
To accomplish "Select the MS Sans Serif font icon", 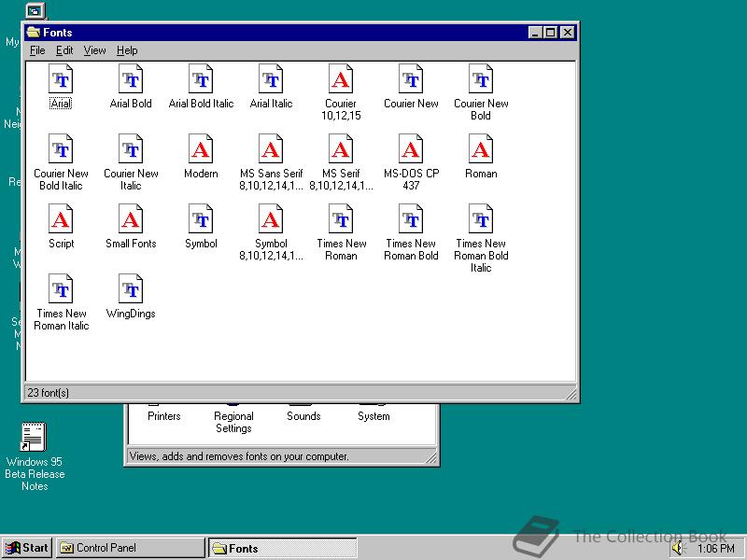I will click(x=271, y=149).
